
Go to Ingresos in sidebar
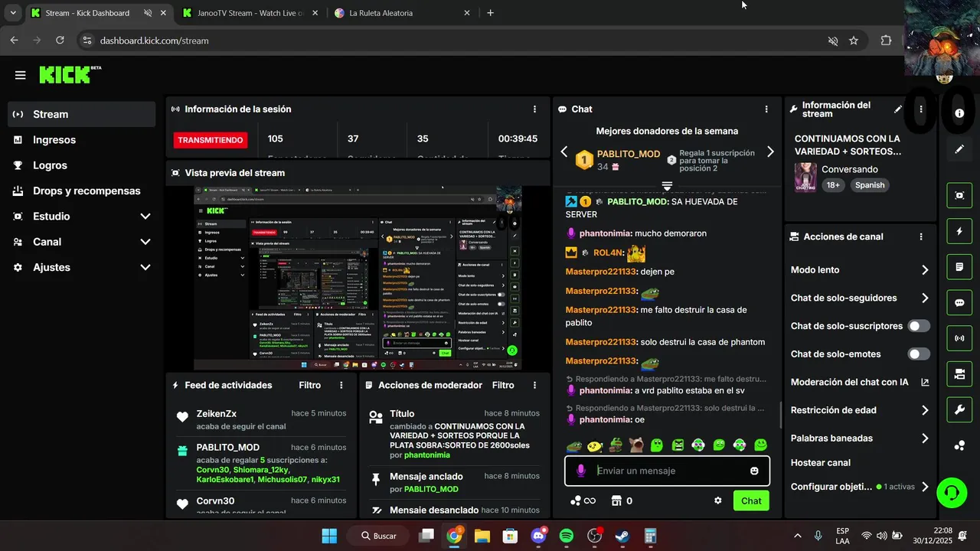(x=81, y=140)
